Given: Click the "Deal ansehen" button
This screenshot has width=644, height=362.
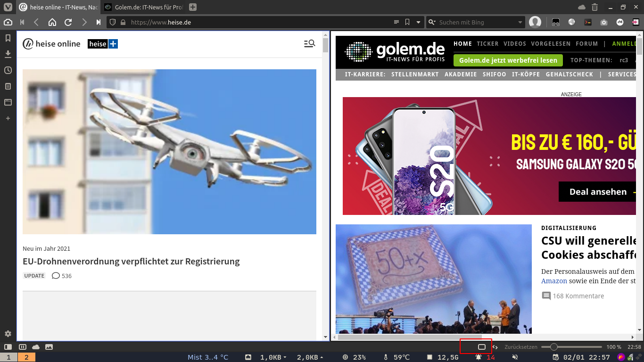Looking at the screenshot, I should pyautogui.click(x=598, y=192).
